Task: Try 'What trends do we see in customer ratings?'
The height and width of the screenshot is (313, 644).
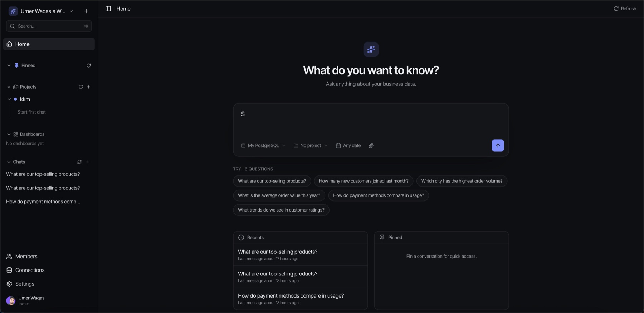Action: point(281,210)
